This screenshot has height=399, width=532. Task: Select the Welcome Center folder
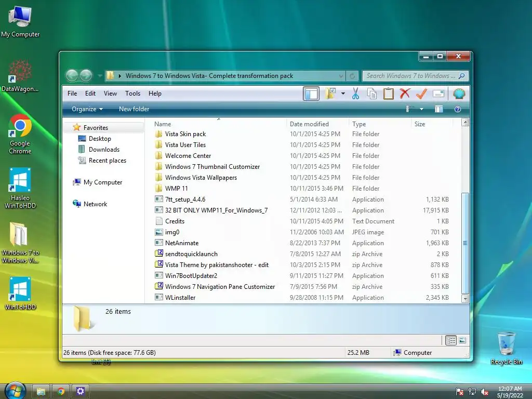(188, 156)
